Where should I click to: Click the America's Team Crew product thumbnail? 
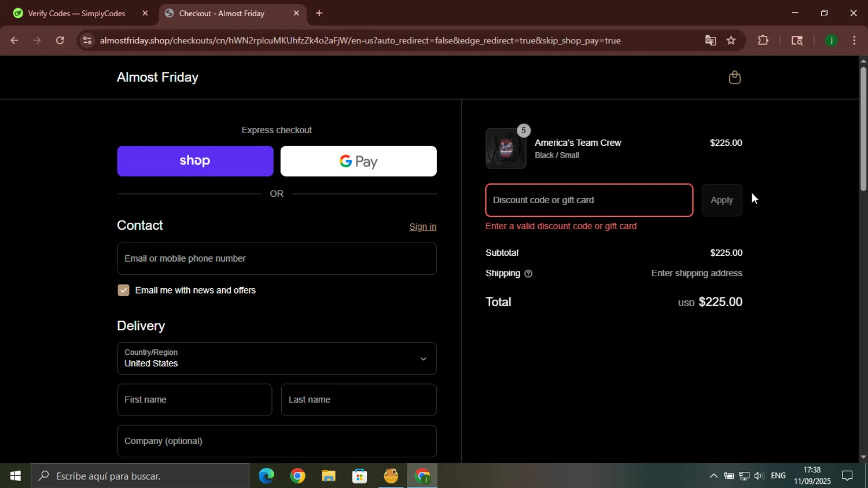[506, 149]
